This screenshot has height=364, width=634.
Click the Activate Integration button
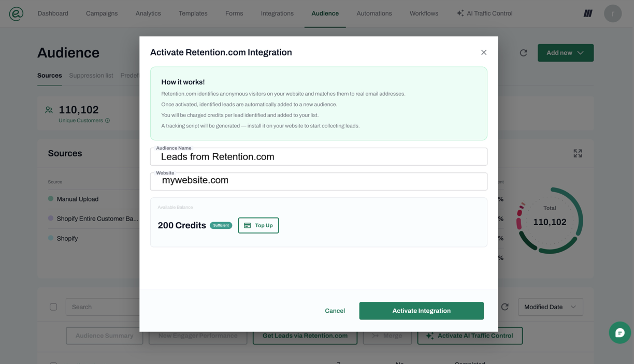[x=421, y=311]
